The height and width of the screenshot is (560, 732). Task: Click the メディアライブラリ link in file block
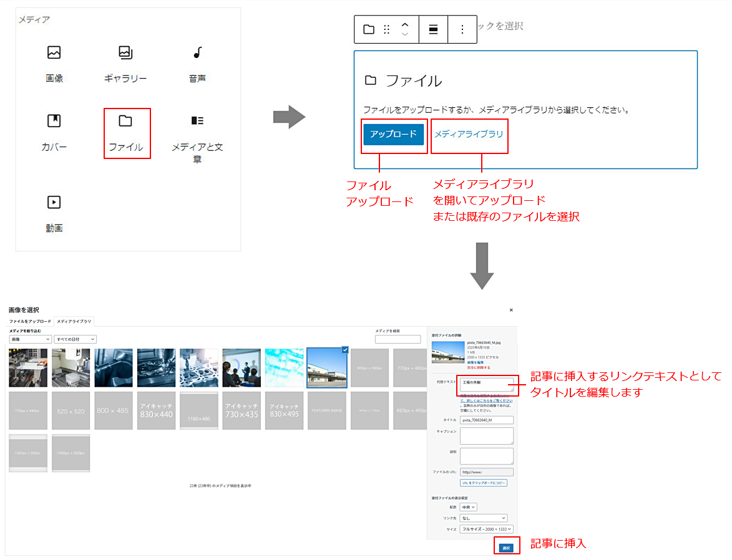coord(469,134)
